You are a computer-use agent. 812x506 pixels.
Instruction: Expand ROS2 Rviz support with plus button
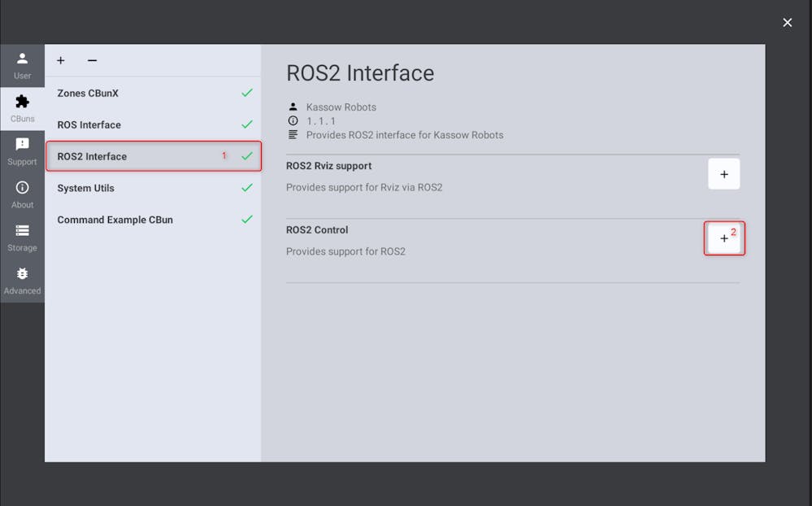pos(723,174)
